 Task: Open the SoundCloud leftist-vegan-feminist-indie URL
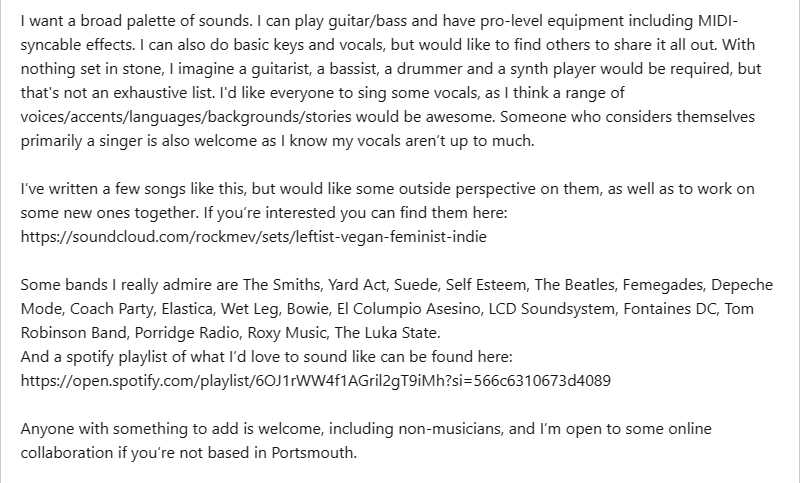tap(253, 237)
